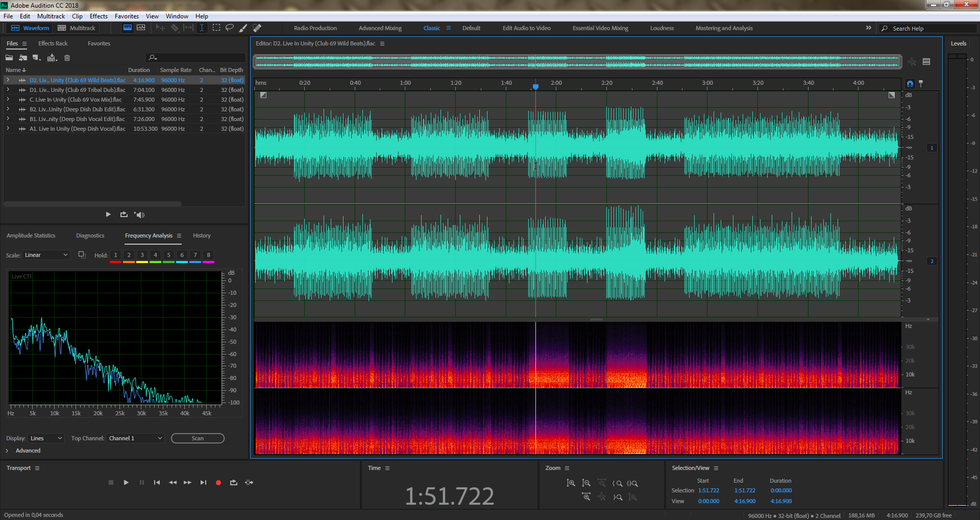This screenshot has width=980, height=520.
Task: Switch to the Effects Rack tab
Action: point(53,43)
